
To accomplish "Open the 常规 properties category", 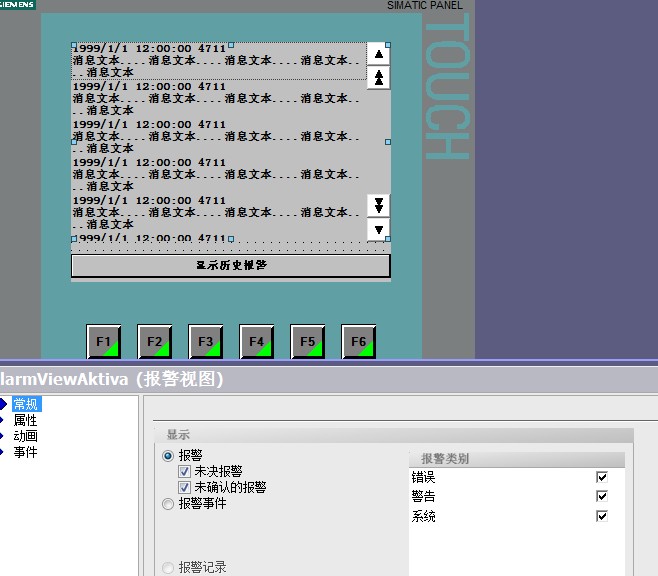I will 26,404.
